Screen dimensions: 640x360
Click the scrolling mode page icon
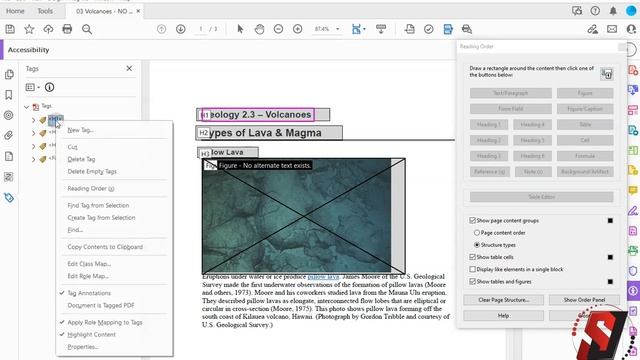pos(381,29)
